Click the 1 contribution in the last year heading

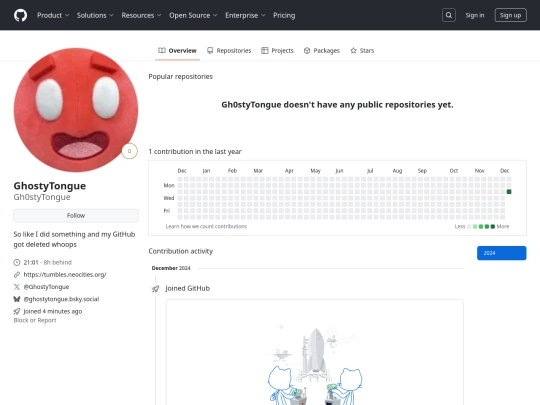(195, 152)
